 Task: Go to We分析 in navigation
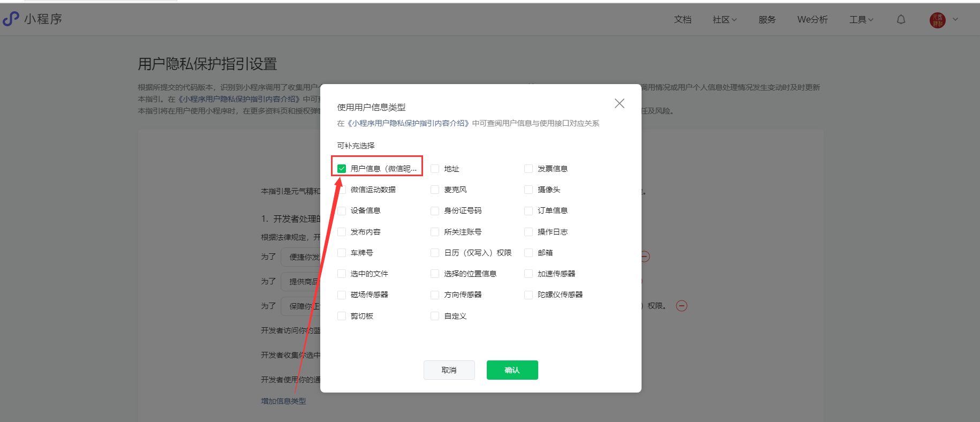pos(812,20)
